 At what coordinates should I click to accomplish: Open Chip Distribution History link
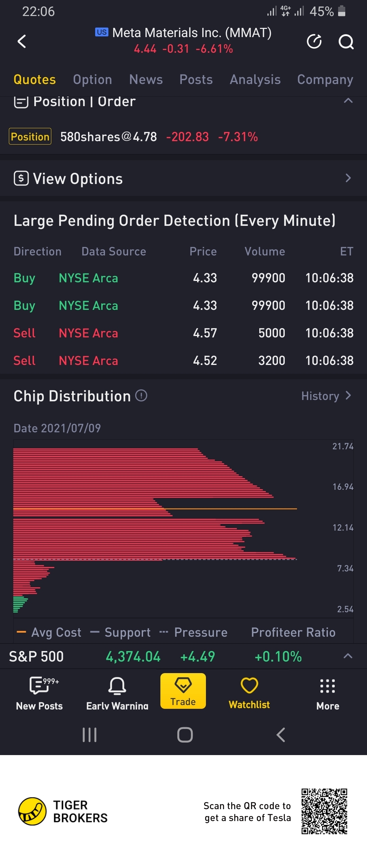[326, 396]
